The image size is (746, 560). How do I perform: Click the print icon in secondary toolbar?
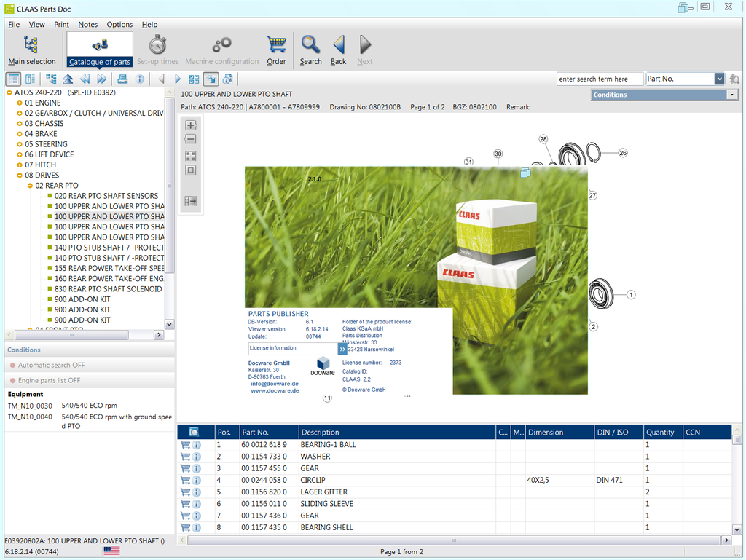(x=122, y=79)
